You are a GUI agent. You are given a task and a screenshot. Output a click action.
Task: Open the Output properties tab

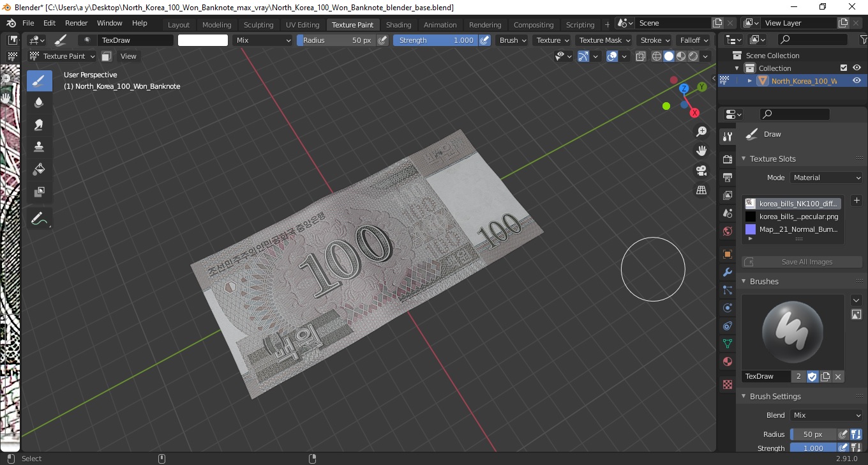tap(727, 177)
